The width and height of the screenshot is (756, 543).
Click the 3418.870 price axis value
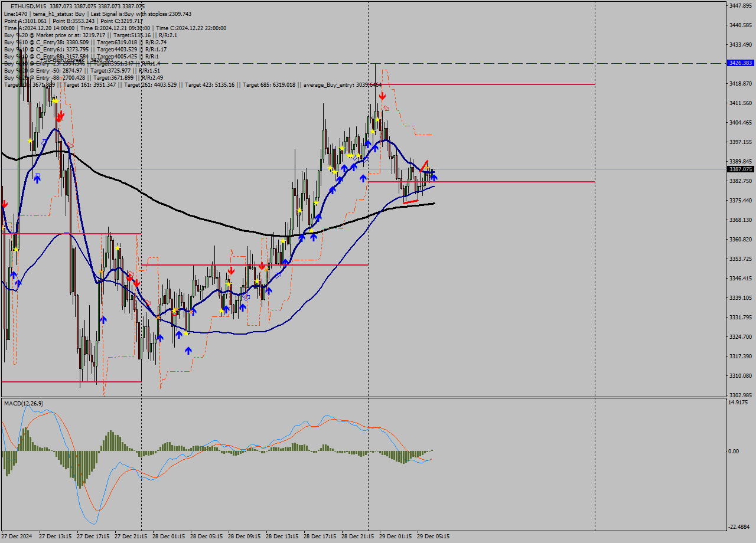(x=741, y=83)
